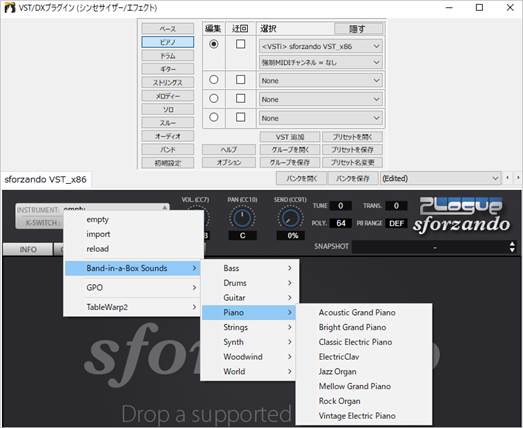Screen dimensions: 523x428
Task: Click the PB RANGE field showing DEF
Action: pos(396,223)
